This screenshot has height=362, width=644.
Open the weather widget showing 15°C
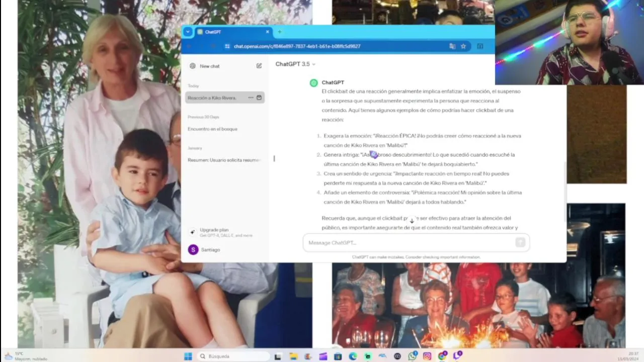coord(25,356)
